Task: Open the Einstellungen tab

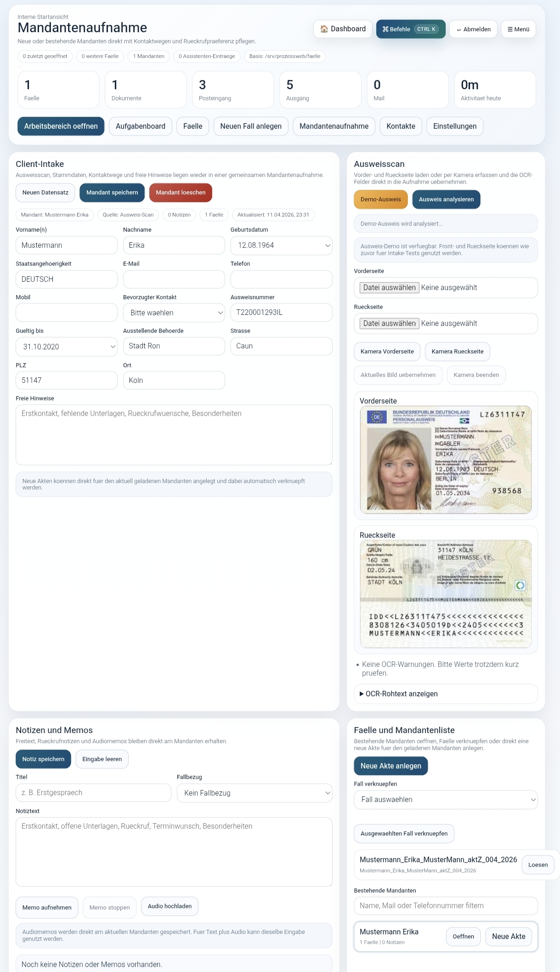Action: 454,126
